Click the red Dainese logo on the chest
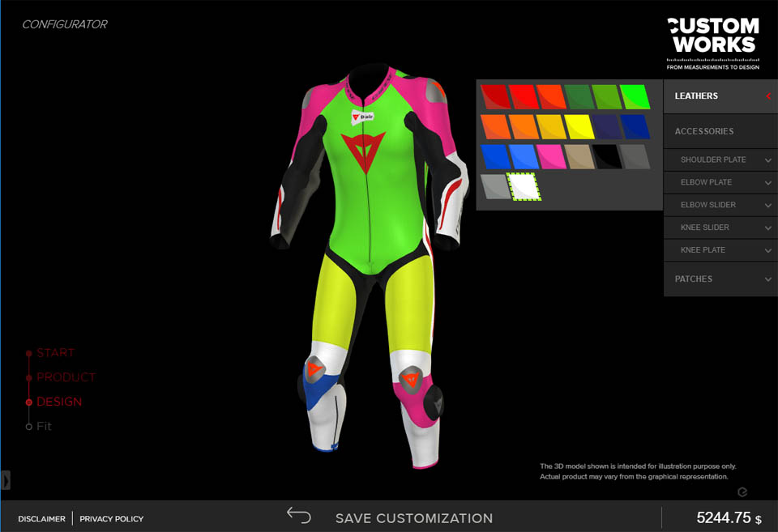 pyautogui.click(x=363, y=151)
